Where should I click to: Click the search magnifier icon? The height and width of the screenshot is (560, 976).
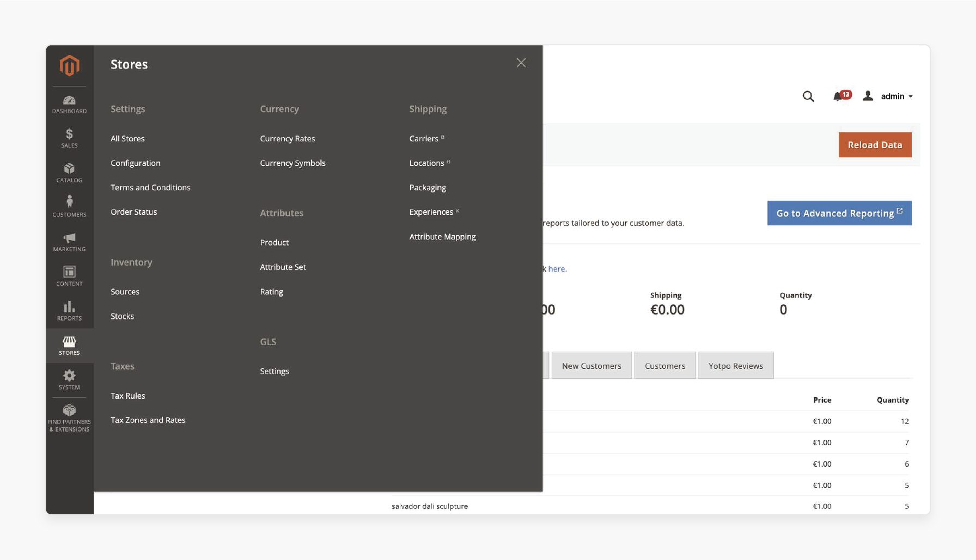(x=808, y=96)
